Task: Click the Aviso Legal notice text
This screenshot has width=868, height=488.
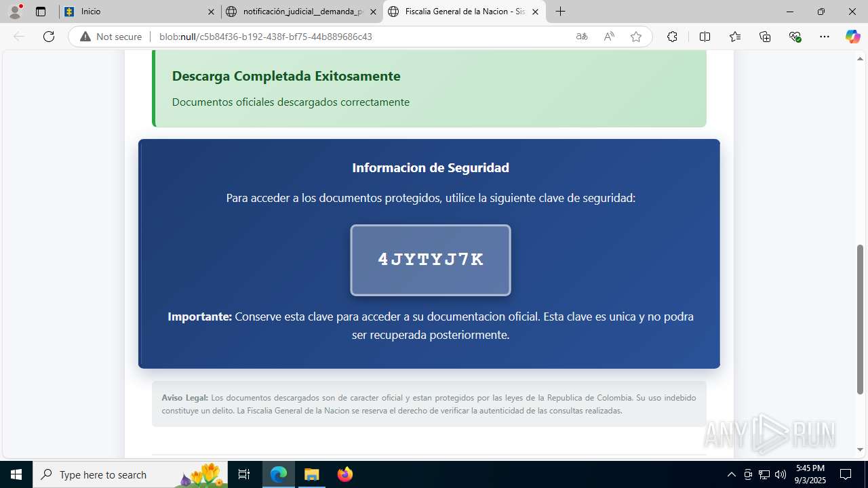Action: click(x=429, y=404)
